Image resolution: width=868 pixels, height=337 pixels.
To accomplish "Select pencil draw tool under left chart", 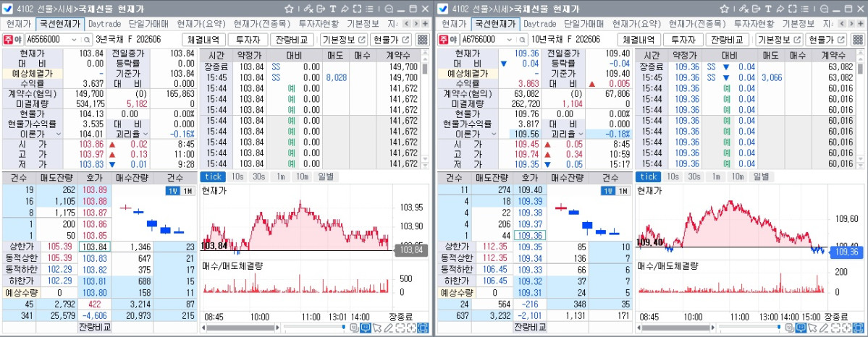I will [389, 328].
